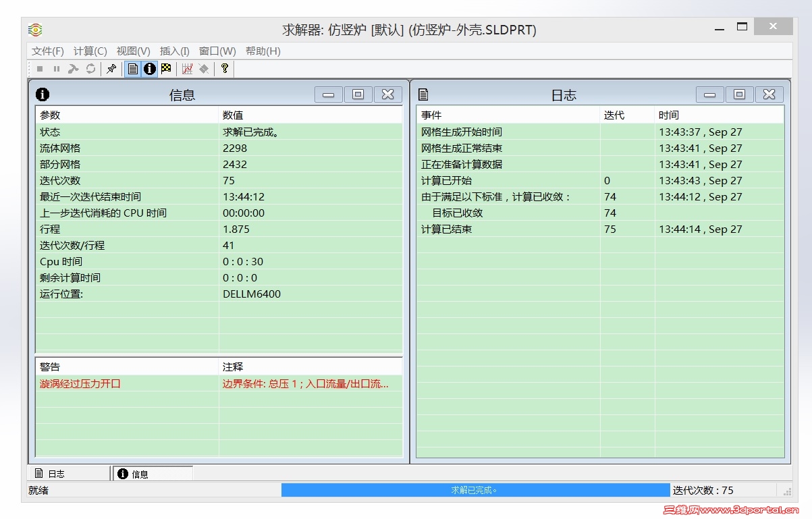Click the 迭代 column header in log

coord(628,115)
